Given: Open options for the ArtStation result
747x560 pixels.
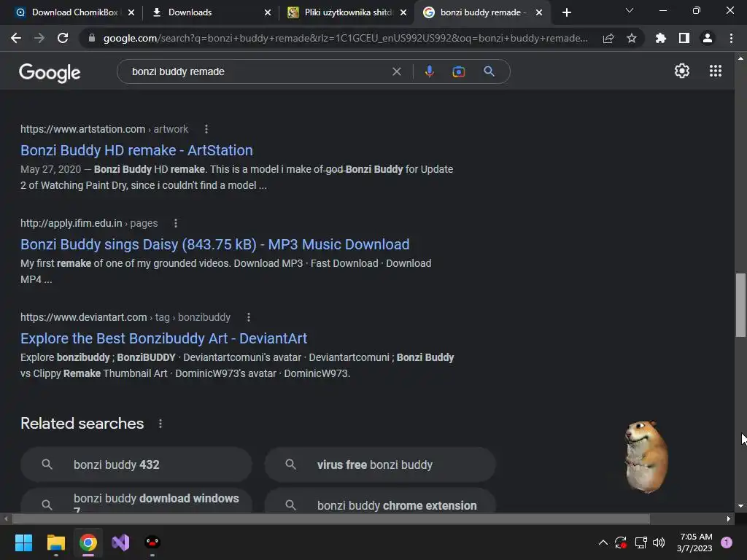Looking at the screenshot, I should click(x=206, y=129).
